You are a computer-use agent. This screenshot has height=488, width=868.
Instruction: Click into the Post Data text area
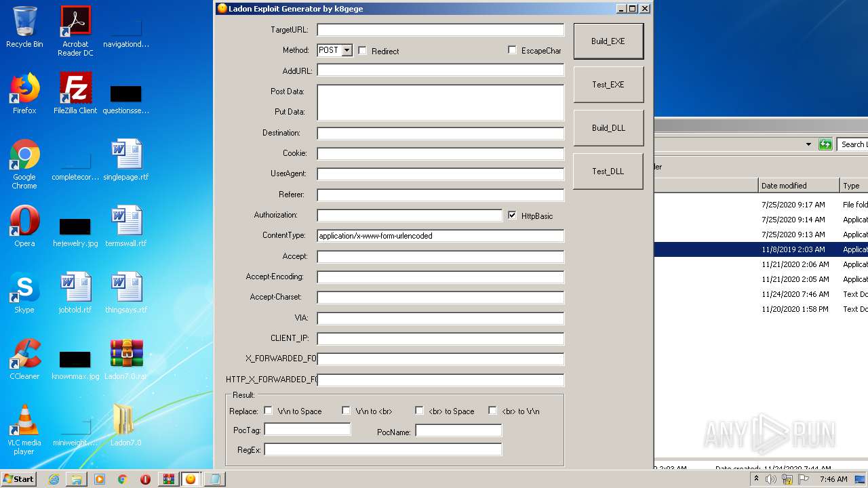coord(441,102)
